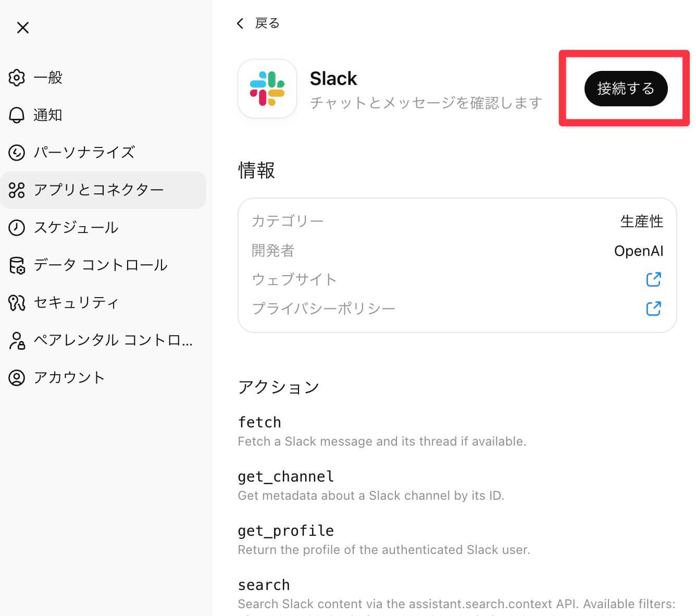The height and width of the screenshot is (616, 696).
Task: Select the パーソナライズ menu item
Action: click(84, 153)
